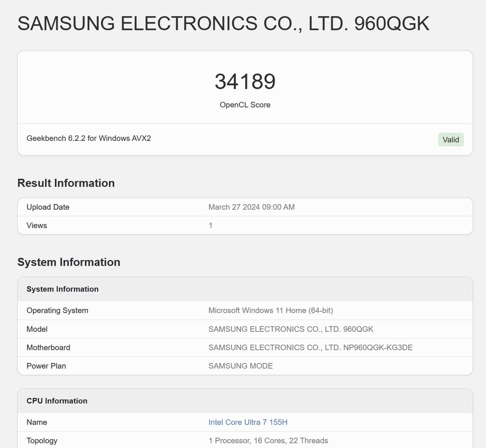Click the Result Information heading

coord(66,183)
